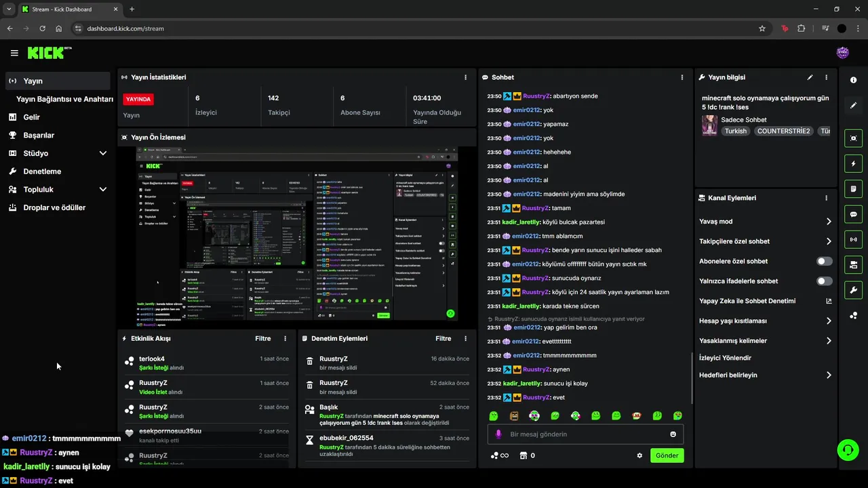This screenshot has width=868, height=488.
Task: Toggle the camera channel actions widget in right rail
Action: click(853, 264)
